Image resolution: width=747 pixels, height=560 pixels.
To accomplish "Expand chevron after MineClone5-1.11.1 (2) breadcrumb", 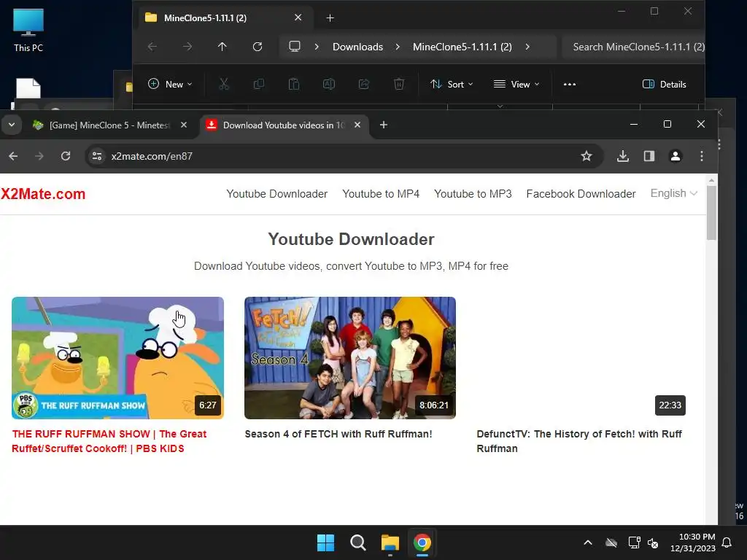I will pos(527,47).
